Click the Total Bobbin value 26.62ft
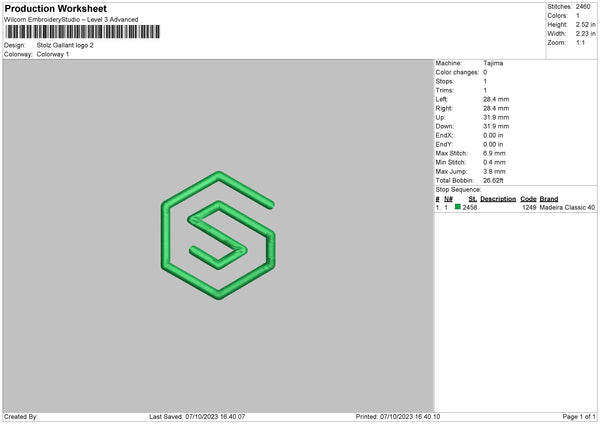 pos(493,180)
